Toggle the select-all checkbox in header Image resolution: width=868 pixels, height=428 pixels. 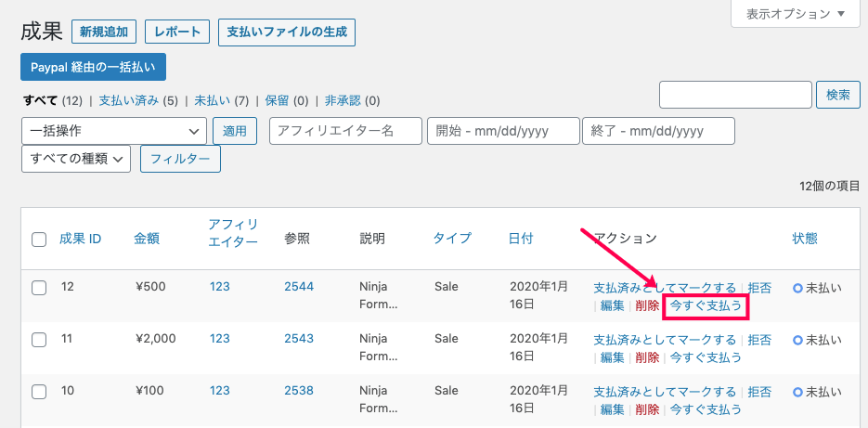point(39,240)
